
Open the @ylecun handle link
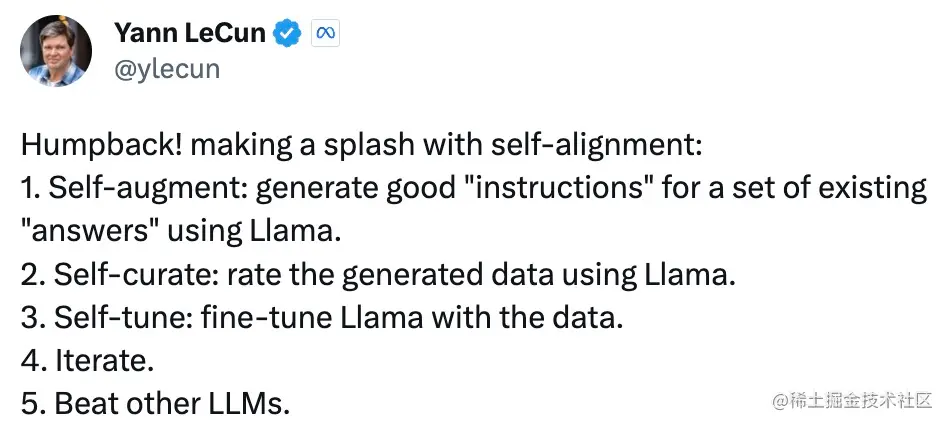(x=167, y=68)
